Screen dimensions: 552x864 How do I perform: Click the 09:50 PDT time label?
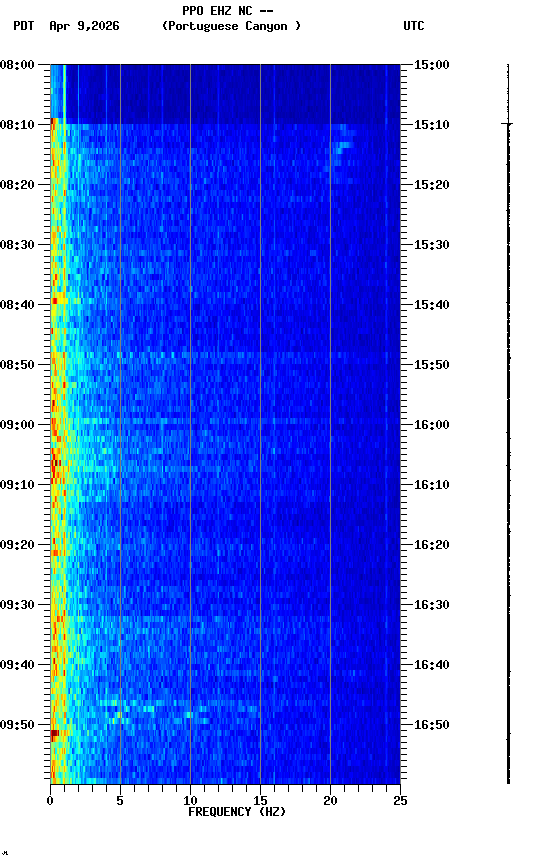[x=17, y=725]
